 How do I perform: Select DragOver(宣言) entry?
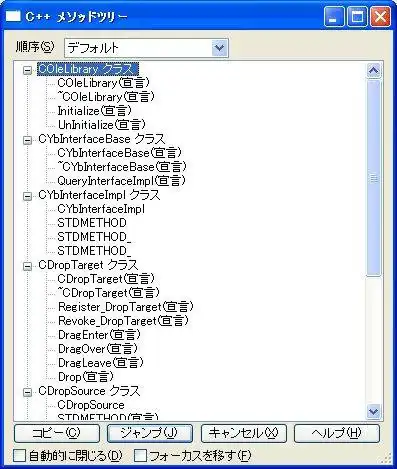coord(98,349)
